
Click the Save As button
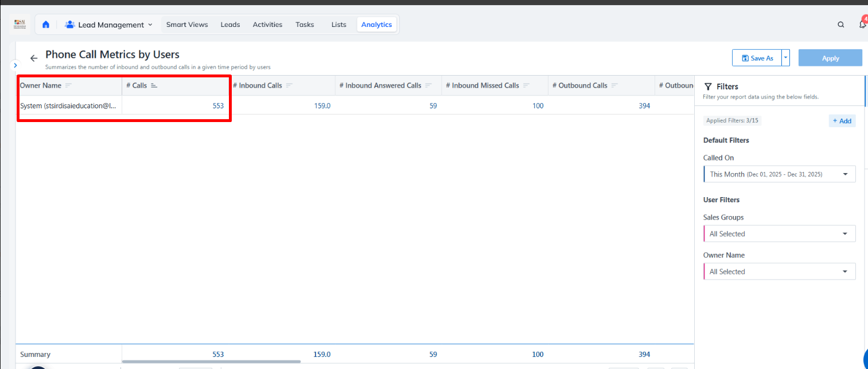(x=757, y=58)
